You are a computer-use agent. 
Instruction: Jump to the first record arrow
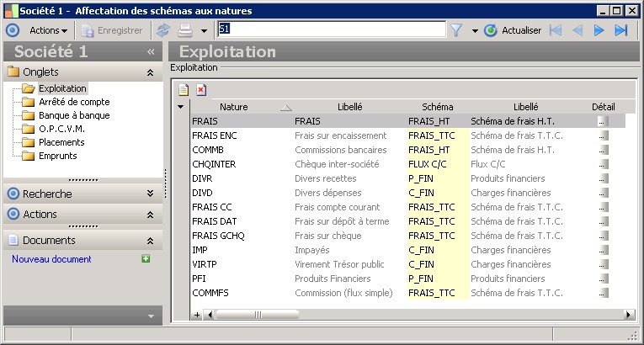pyautogui.click(x=556, y=30)
